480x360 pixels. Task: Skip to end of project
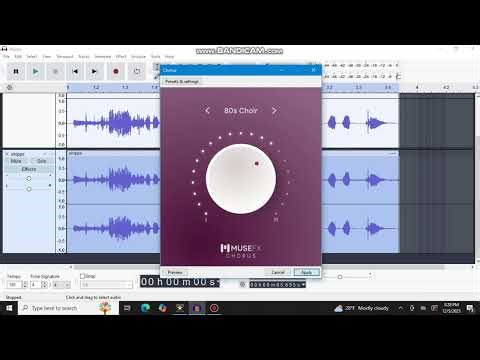[94, 71]
